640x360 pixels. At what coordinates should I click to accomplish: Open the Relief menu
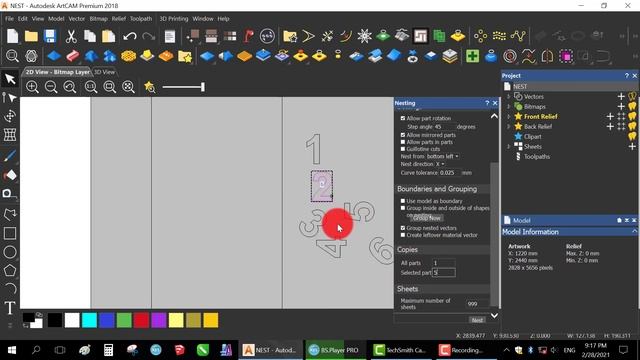pos(118,19)
